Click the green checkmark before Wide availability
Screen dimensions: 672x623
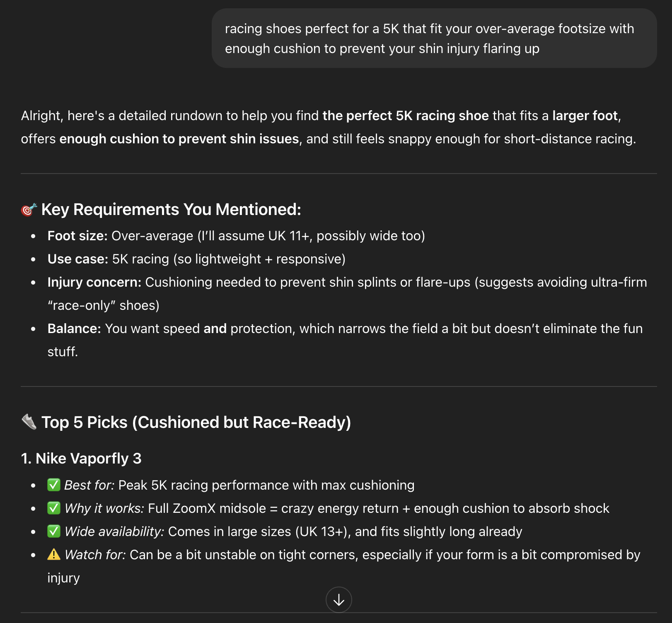[54, 531]
